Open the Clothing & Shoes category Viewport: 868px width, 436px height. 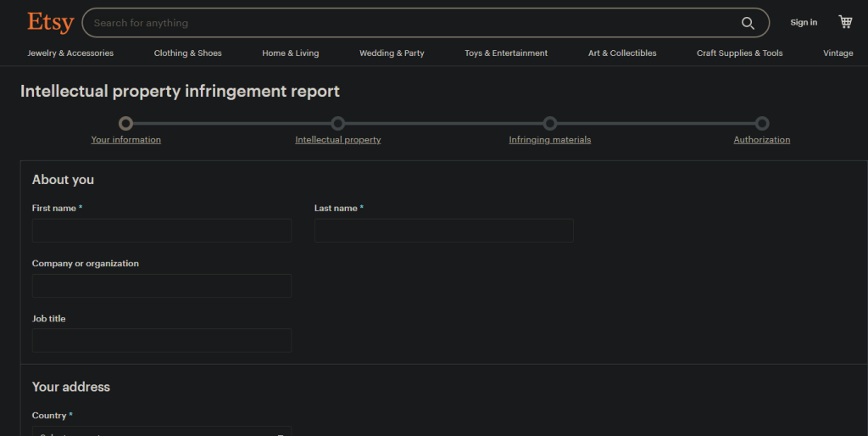pyautogui.click(x=188, y=53)
